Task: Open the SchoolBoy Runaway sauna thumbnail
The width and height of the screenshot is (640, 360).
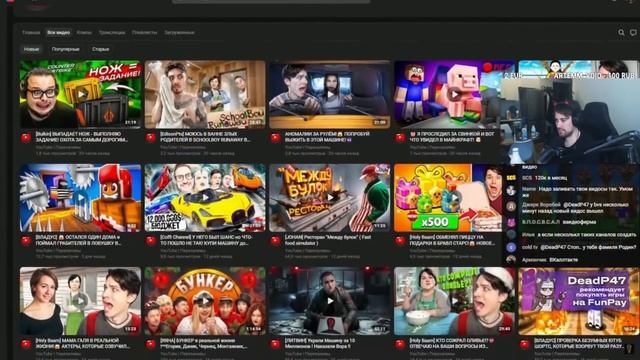Action: click(x=205, y=94)
